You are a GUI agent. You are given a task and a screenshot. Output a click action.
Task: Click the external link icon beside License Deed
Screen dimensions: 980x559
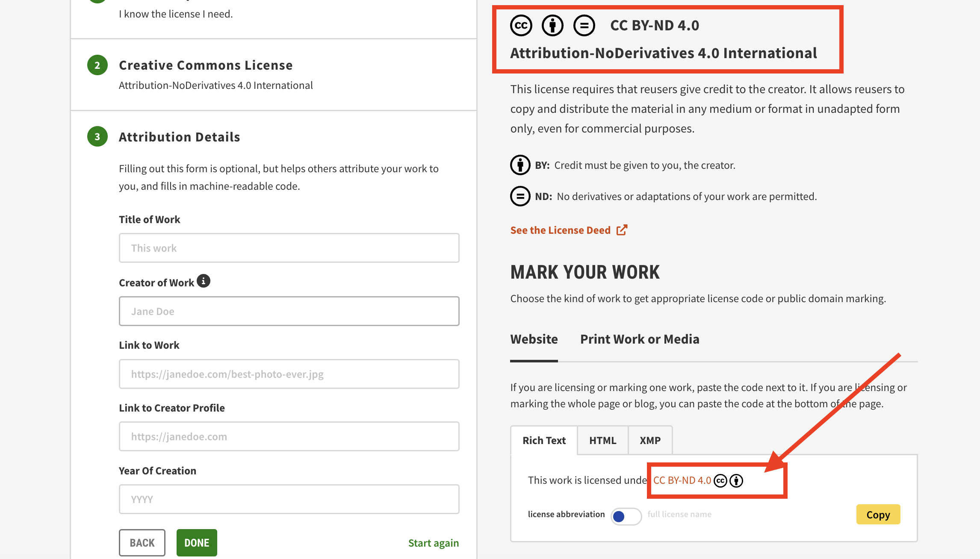tap(621, 229)
